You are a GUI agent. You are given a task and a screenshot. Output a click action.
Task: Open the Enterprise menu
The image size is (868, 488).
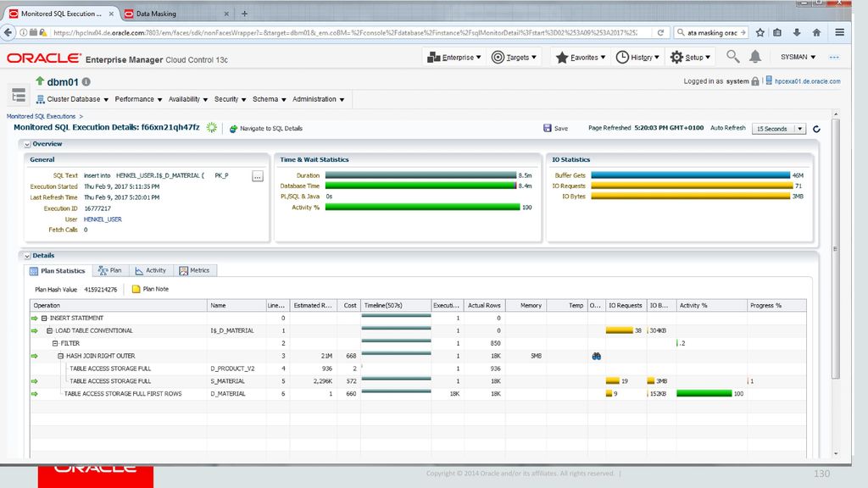click(x=454, y=57)
